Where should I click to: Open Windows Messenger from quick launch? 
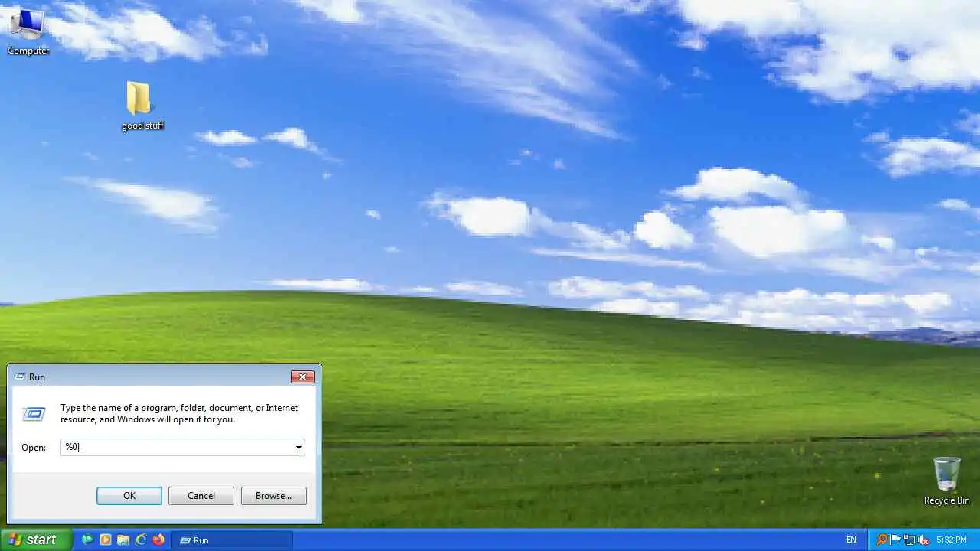(x=87, y=540)
